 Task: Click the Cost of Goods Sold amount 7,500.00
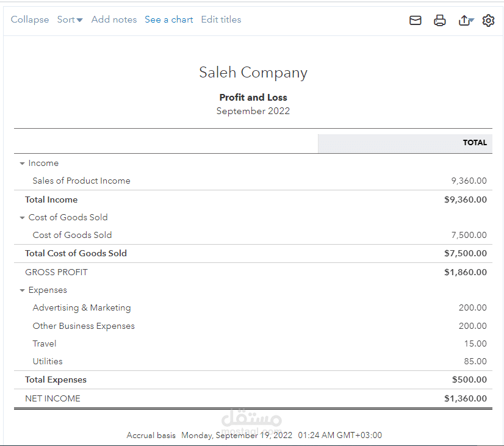point(469,235)
